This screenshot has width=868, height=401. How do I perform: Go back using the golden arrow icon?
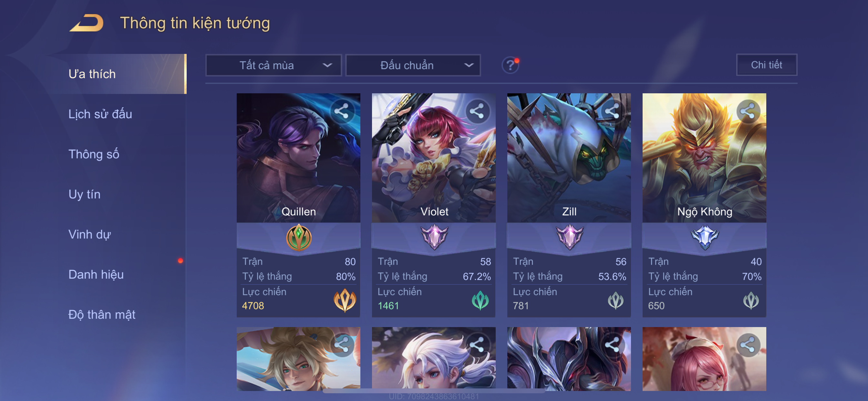[x=87, y=23]
